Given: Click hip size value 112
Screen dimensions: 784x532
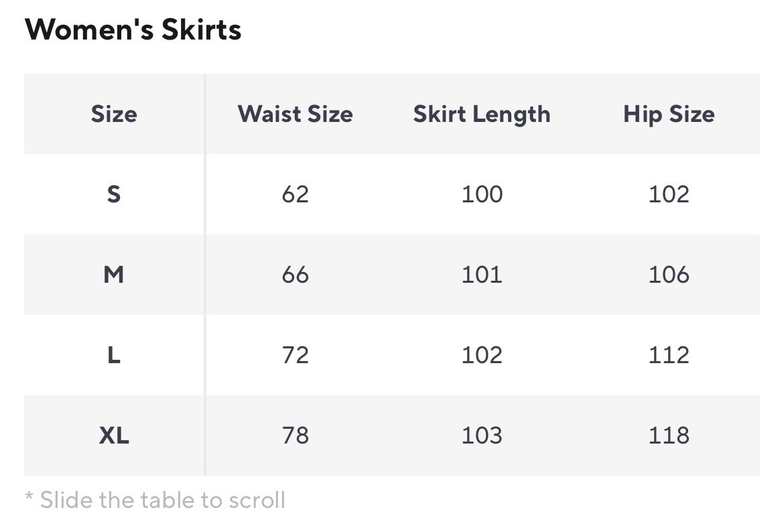Looking at the screenshot, I should pyautogui.click(x=669, y=355).
